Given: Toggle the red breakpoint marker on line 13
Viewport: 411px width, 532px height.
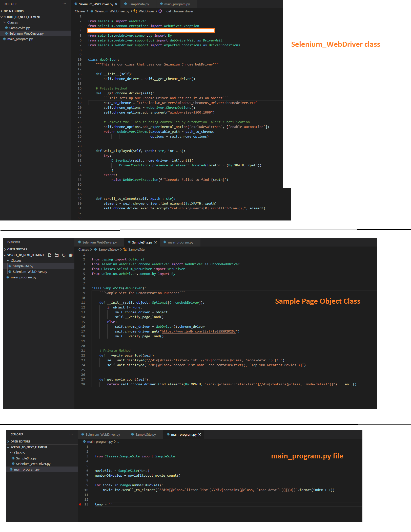Looking at the screenshot, I should click(x=80, y=504).
